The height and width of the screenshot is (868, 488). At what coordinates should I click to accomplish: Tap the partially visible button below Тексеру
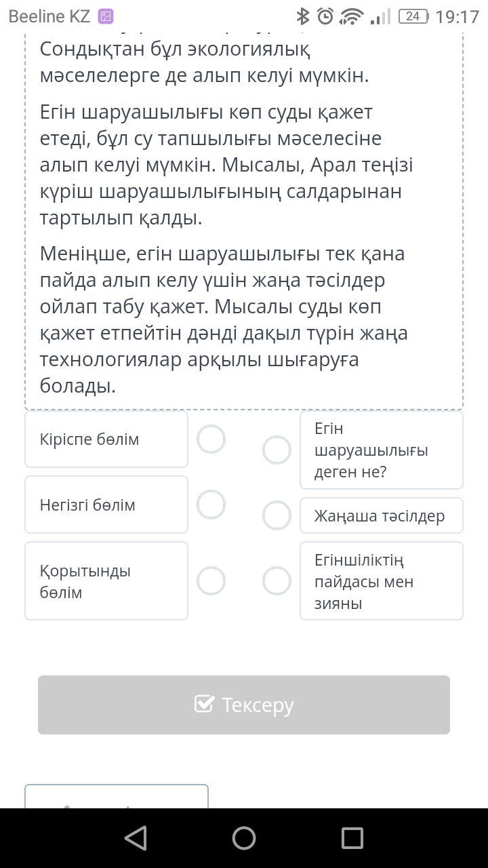pyautogui.click(x=117, y=797)
